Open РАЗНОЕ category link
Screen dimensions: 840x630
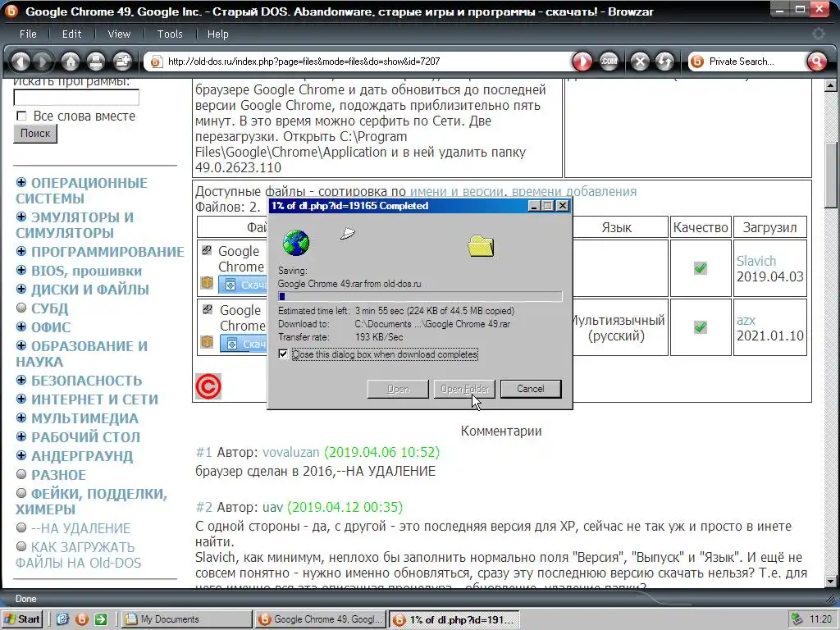[x=58, y=475]
